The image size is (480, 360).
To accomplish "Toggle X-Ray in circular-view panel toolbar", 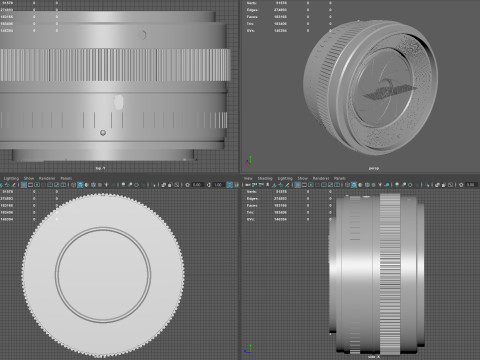I will pos(164,184).
